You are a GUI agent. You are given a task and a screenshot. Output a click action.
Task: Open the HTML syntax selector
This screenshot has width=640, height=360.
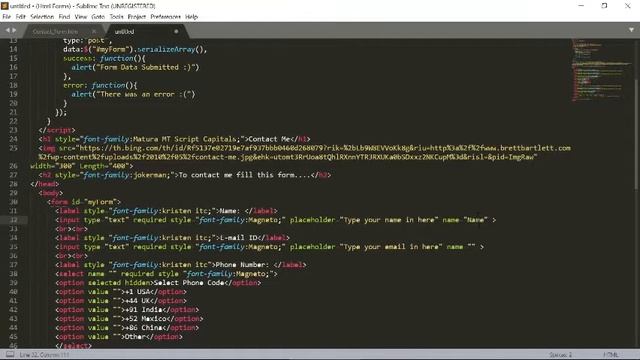[611, 355]
